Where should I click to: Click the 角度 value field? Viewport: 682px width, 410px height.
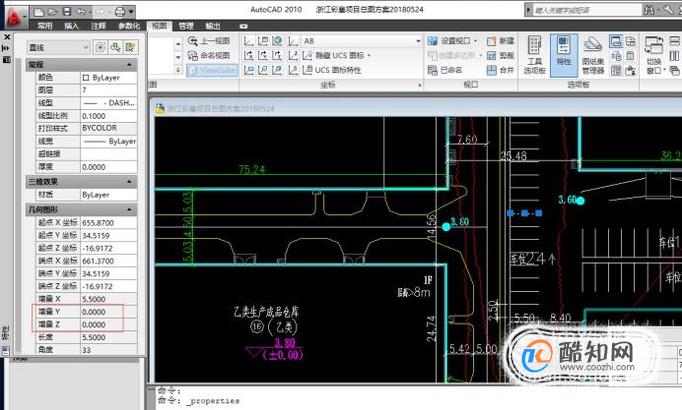pos(109,350)
